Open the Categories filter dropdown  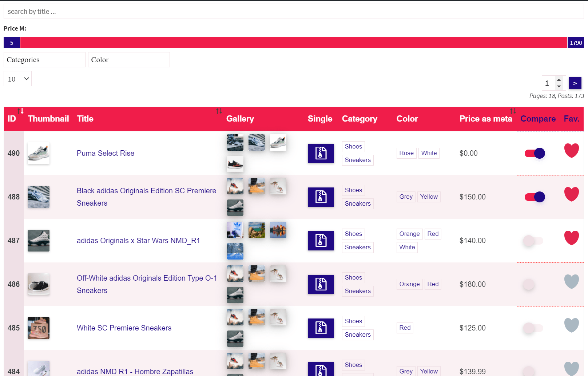pos(44,60)
